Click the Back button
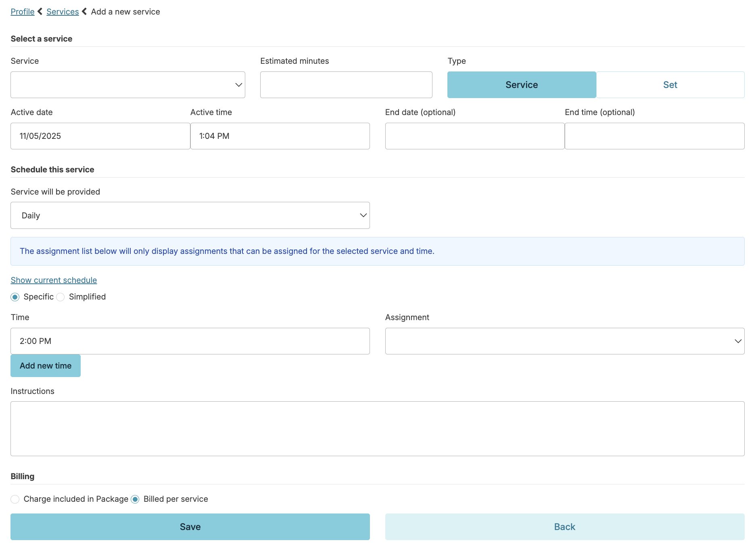 tap(565, 527)
